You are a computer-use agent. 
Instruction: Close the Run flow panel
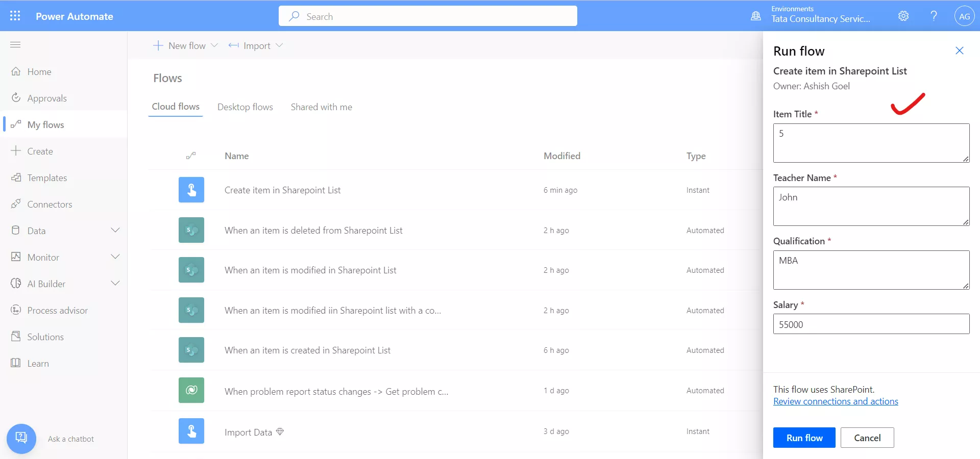pyautogui.click(x=960, y=50)
